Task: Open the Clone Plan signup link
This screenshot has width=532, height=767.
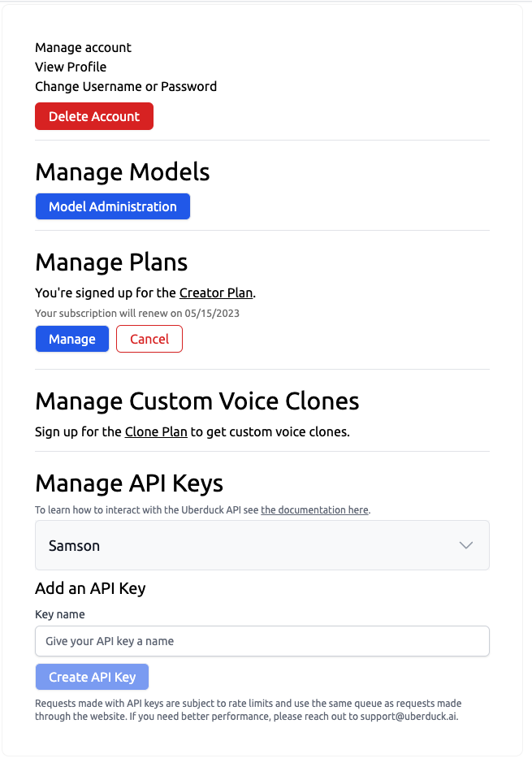Action: point(156,431)
